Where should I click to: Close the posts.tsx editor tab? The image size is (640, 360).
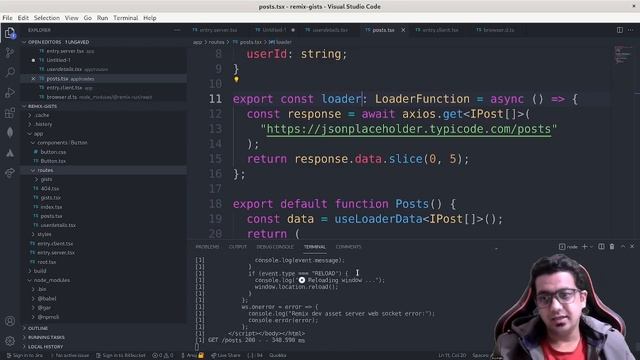pyautogui.click(x=403, y=30)
